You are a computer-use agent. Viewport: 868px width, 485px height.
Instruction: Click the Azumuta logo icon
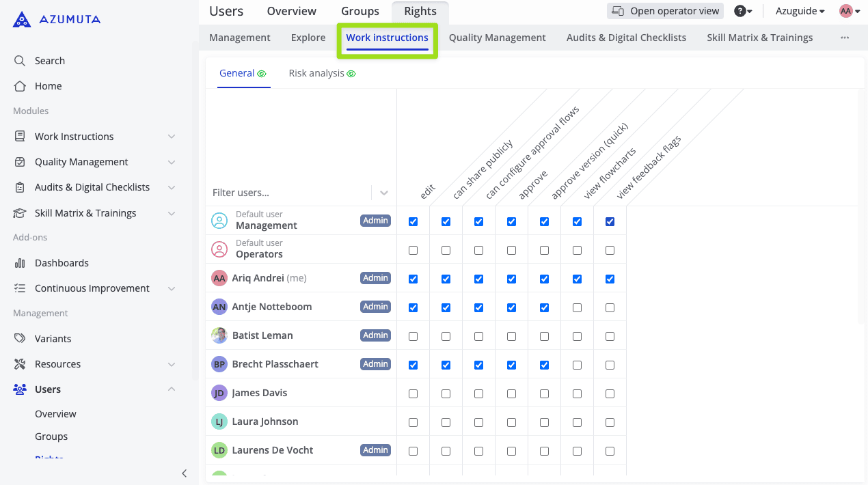tap(21, 19)
